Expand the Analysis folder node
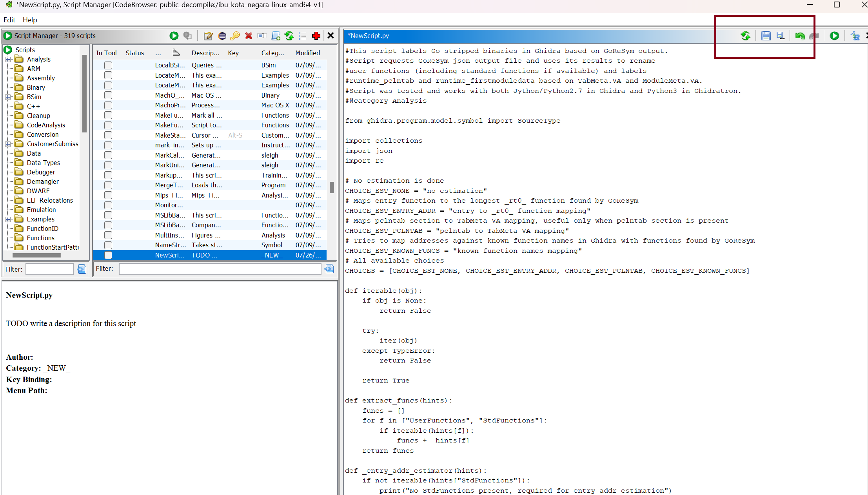The image size is (868, 495). click(7, 60)
